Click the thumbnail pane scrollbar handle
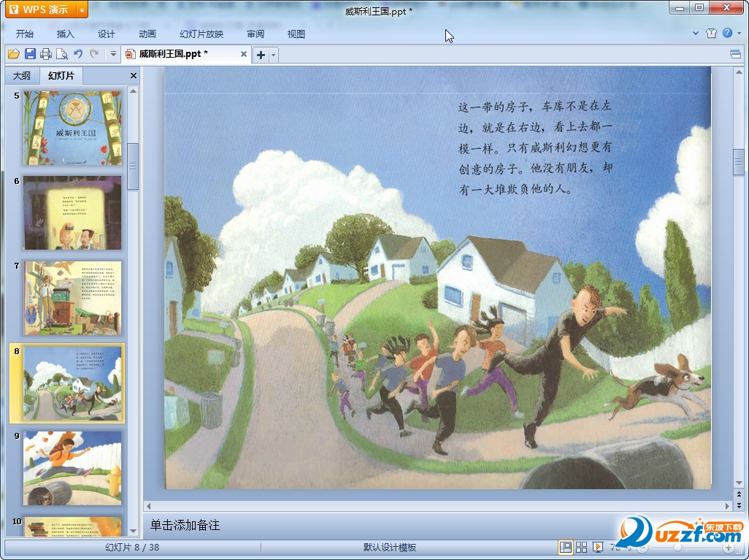Viewport: 749px width, 560px height. tap(134, 166)
